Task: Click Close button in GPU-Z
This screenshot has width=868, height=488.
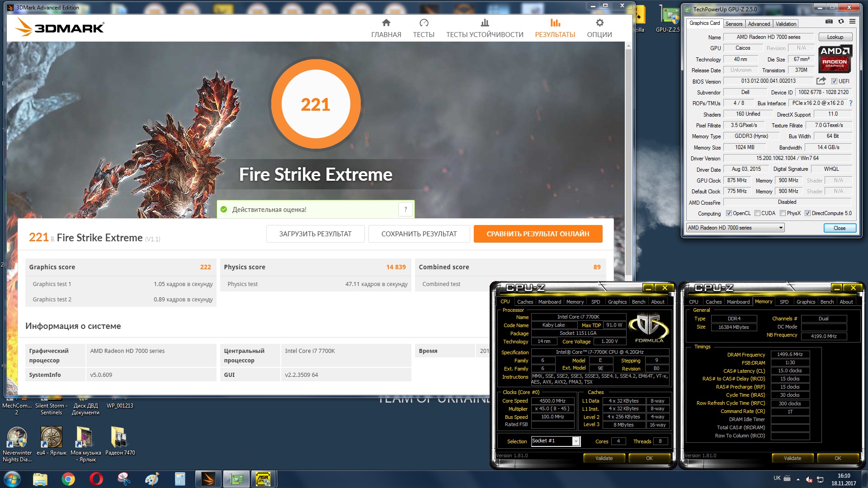Action: [x=840, y=228]
